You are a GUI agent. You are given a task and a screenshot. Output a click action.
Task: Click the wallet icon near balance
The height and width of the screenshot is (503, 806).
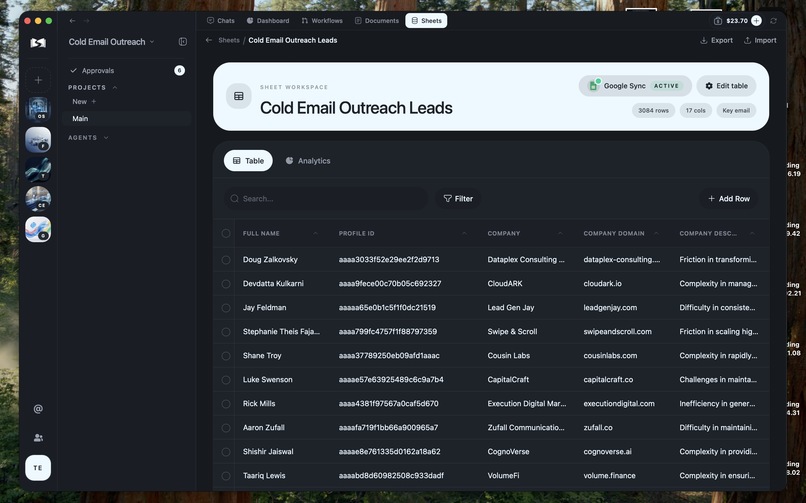[x=718, y=21]
